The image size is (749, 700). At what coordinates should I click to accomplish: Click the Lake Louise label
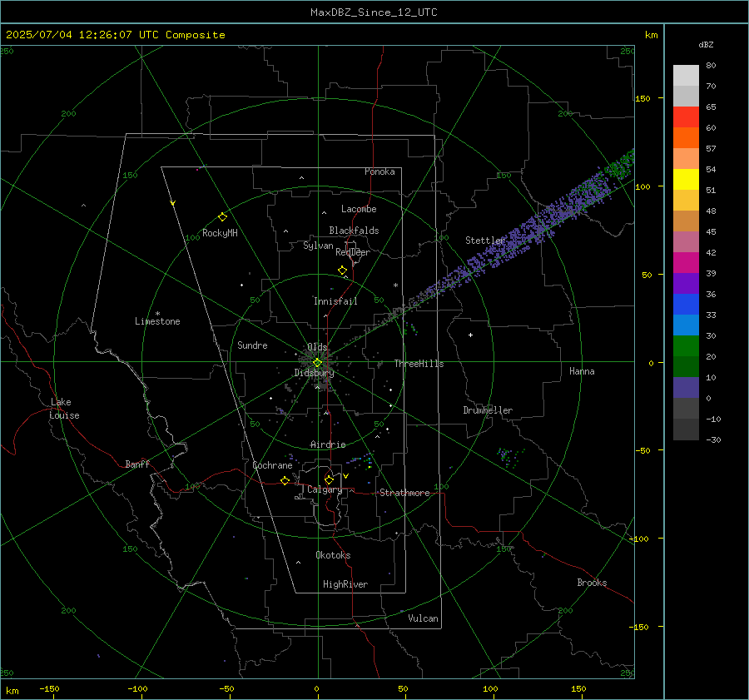pos(64,409)
